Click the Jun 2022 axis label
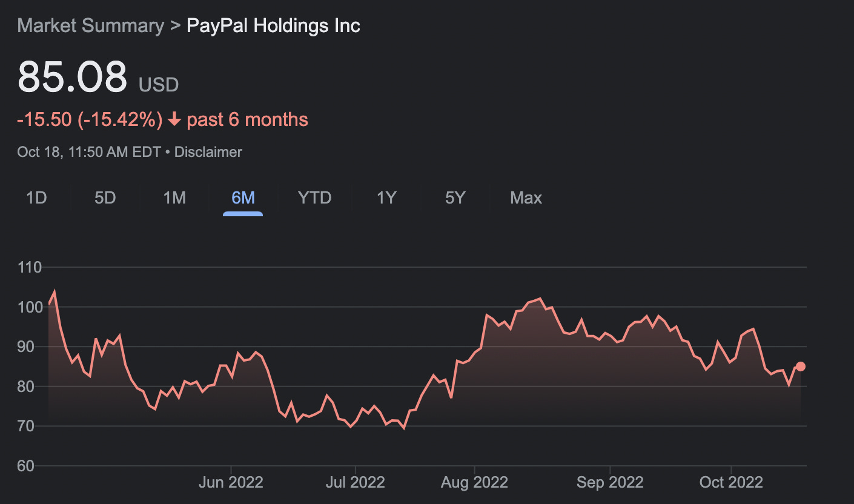This screenshot has height=504, width=854. pos(231,482)
